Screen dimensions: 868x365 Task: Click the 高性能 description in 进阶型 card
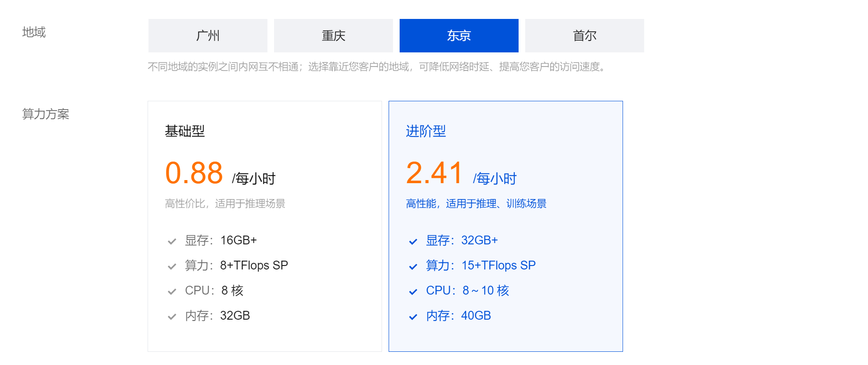point(476,203)
